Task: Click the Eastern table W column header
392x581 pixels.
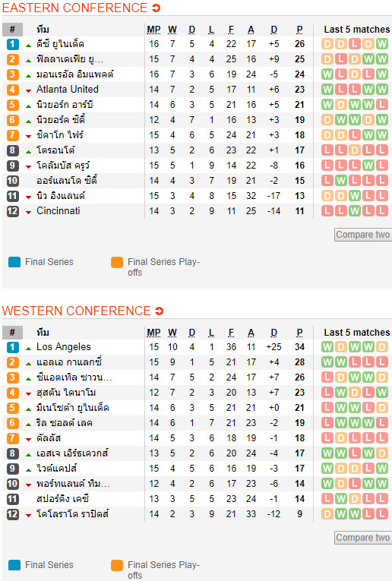Action: tap(172, 30)
